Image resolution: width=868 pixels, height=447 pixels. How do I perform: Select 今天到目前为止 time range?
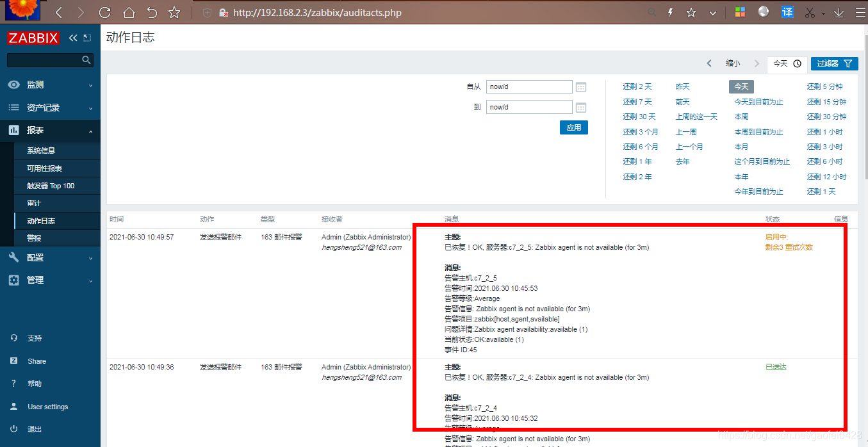point(758,102)
